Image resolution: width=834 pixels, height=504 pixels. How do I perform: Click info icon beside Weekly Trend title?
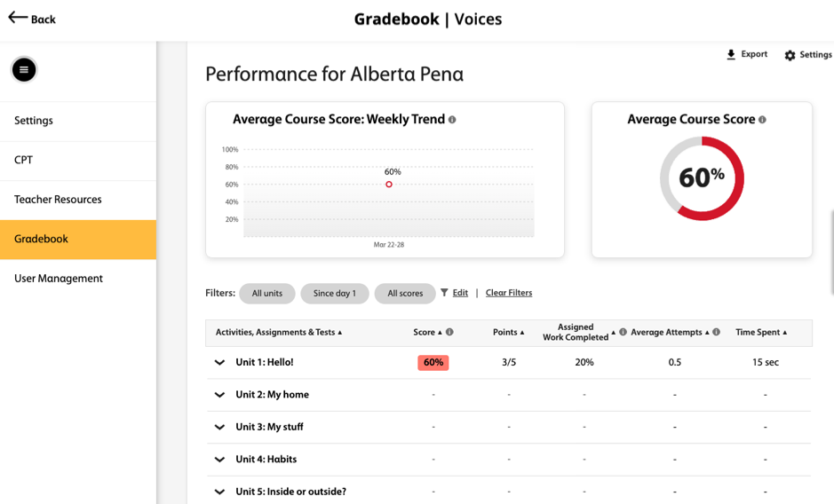tap(452, 120)
